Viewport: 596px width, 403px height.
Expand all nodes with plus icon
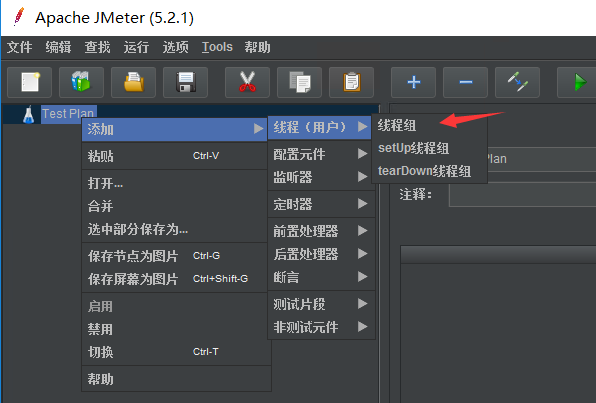pos(414,82)
